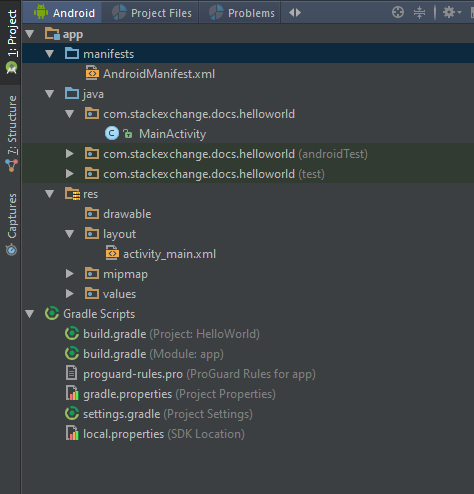Collapse the layout folder
The height and width of the screenshot is (494, 474).
pyautogui.click(x=70, y=234)
